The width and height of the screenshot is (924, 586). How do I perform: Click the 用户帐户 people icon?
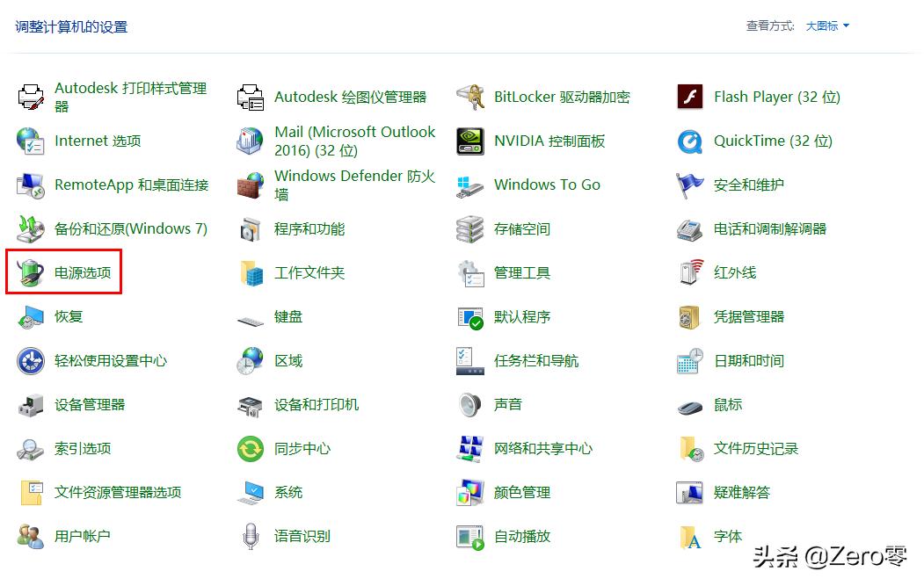(31, 537)
